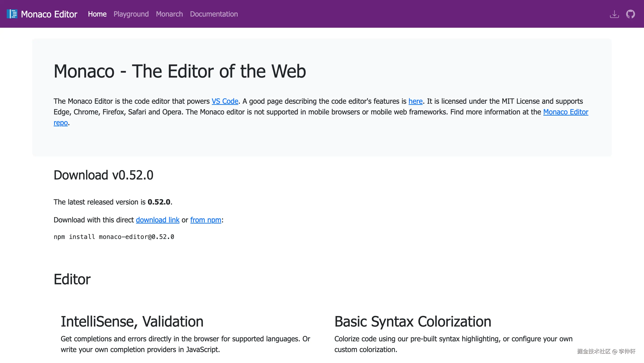Click the Monaco Editor logo icon

pyautogui.click(x=12, y=14)
